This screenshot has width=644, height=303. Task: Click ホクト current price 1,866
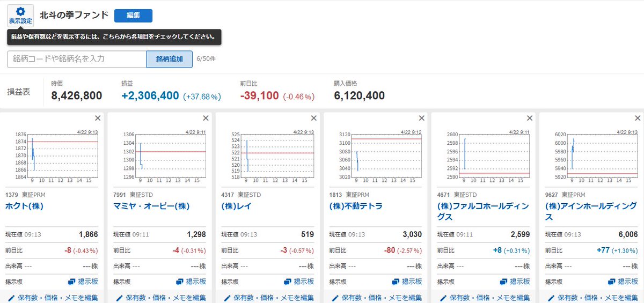(88, 234)
